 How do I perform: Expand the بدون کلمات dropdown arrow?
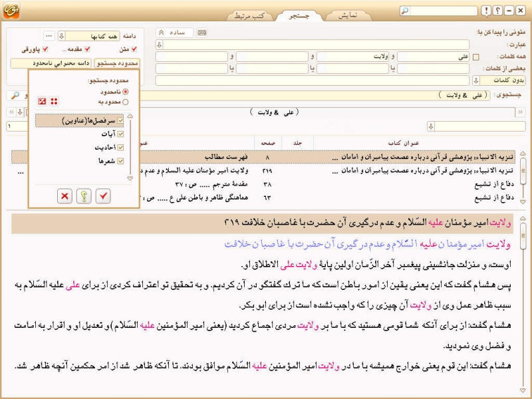point(475,80)
